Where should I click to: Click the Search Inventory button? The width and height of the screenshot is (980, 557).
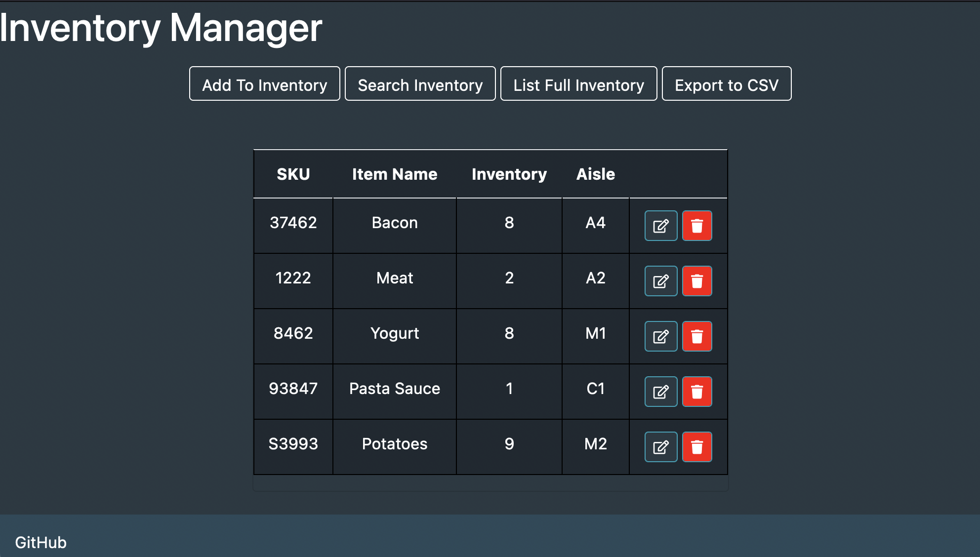tap(420, 84)
